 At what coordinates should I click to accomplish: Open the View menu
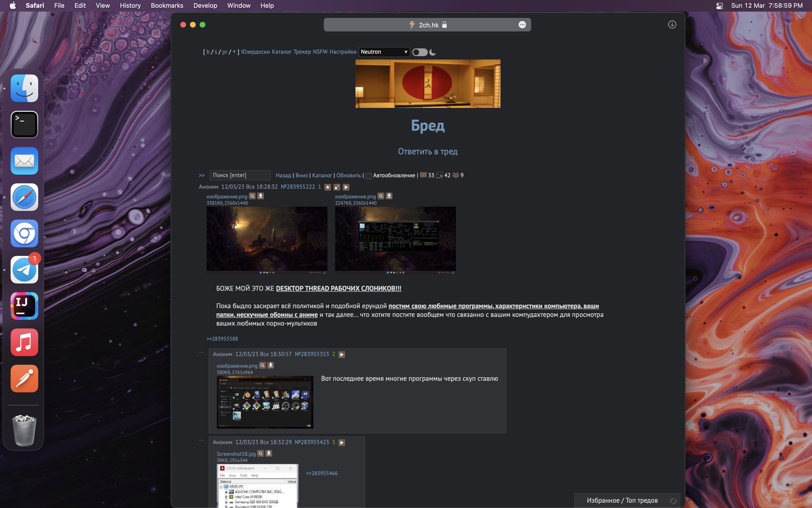103,6
